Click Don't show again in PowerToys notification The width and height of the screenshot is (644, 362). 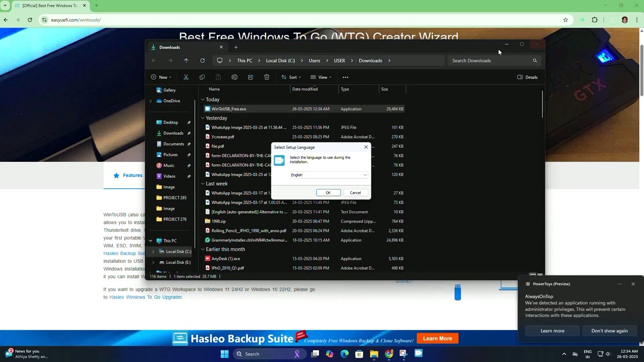tap(609, 330)
